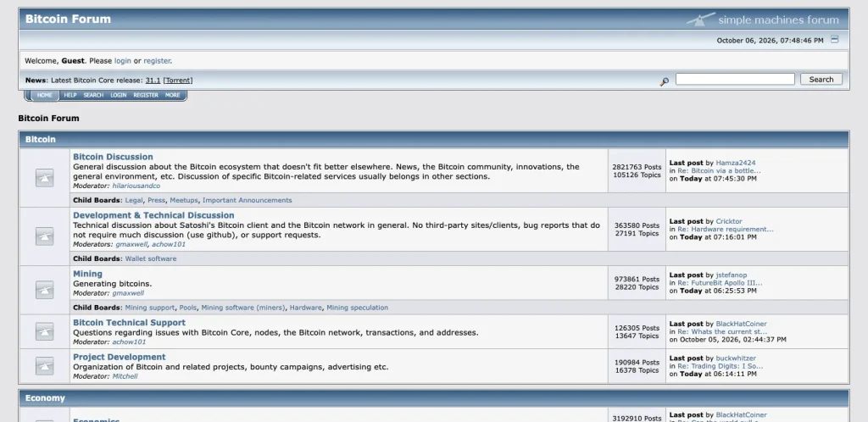This screenshot has width=868, height=422.
Task: Click the Bitcoin Forum header title
Action: point(68,19)
